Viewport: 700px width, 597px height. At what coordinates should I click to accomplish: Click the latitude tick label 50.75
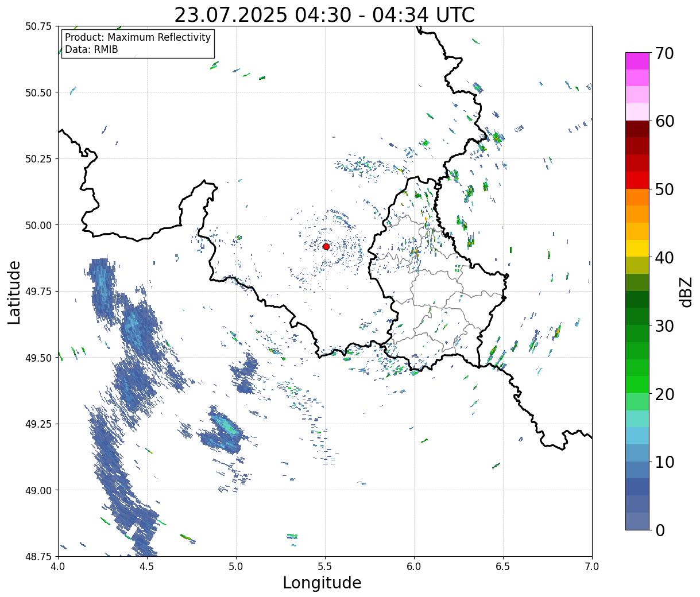click(38, 26)
